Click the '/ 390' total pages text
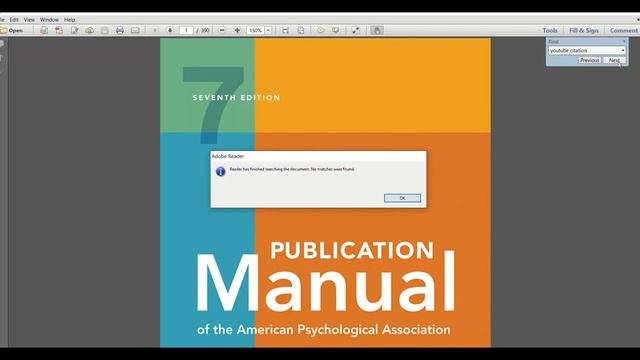Image resolution: width=640 pixels, height=360 pixels. click(x=203, y=31)
